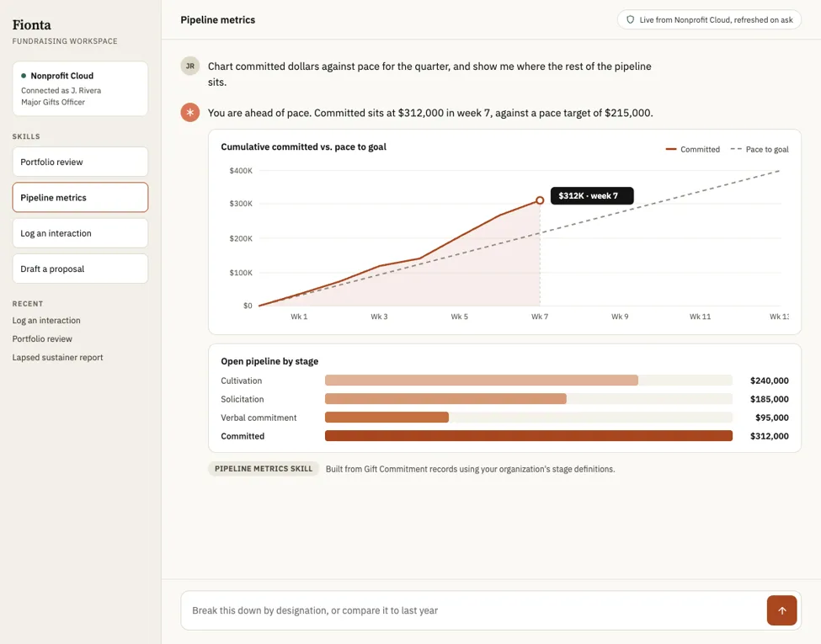This screenshot has width=821, height=644.
Task: Click the shield icon in live status badge
Action: coord(631,20)
